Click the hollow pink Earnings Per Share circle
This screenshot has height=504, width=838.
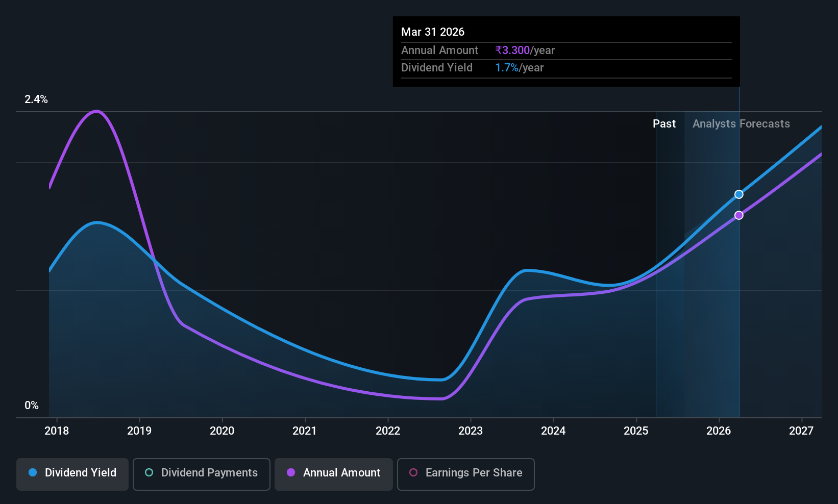413,472
